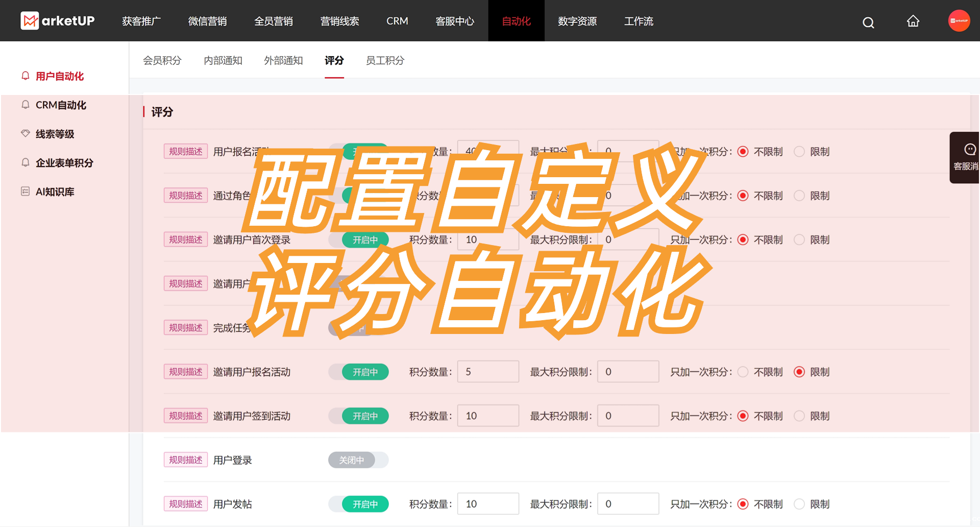This screenshot has width=980, height=527.
Task: Toggle switch for 邀请用户签到活动
Action: pos(358,416)
